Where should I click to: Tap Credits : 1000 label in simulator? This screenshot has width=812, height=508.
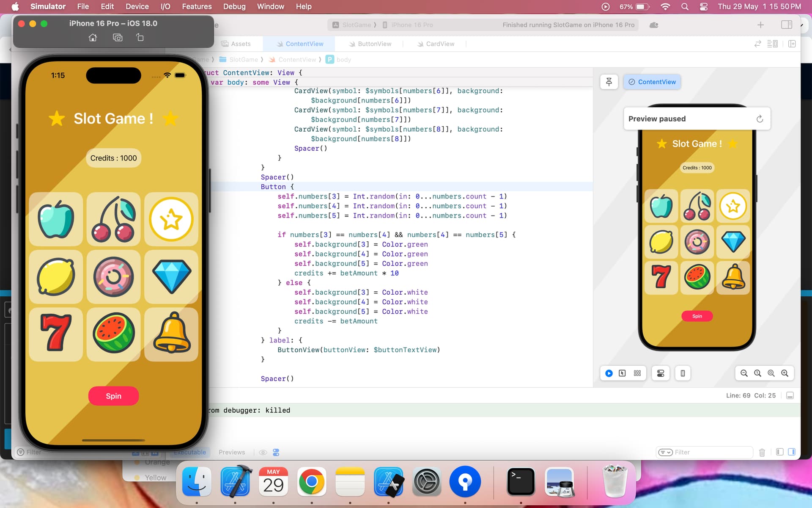[113, 158]
